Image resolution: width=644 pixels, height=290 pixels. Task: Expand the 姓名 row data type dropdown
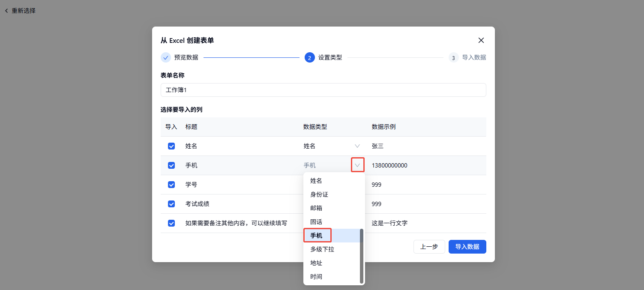(x=357, y=146)
